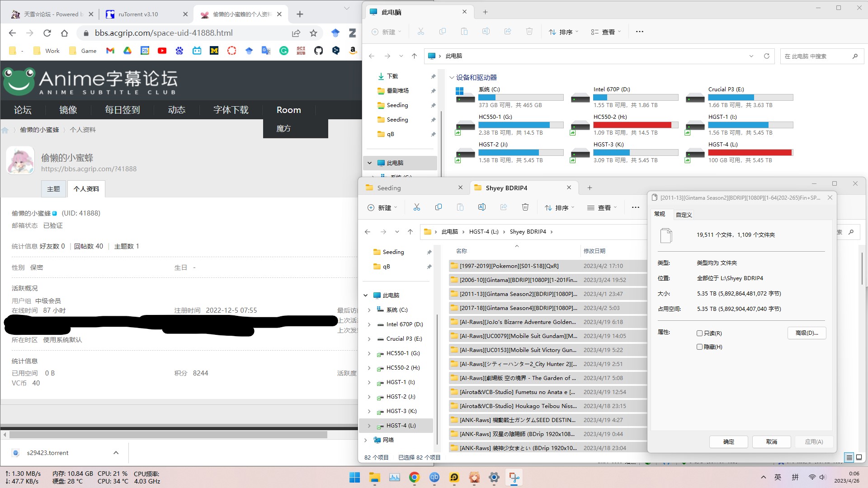This screenshot has height=488, width=868.
Task: Expand 系统 (C:) in explorer tree
Action: [x=369, y=310]
